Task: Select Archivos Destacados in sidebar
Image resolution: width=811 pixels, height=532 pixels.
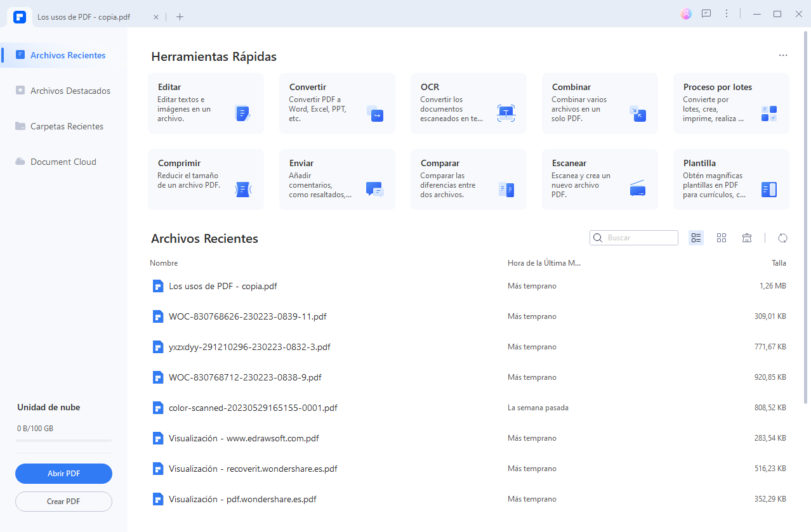Action: point(70,91)
